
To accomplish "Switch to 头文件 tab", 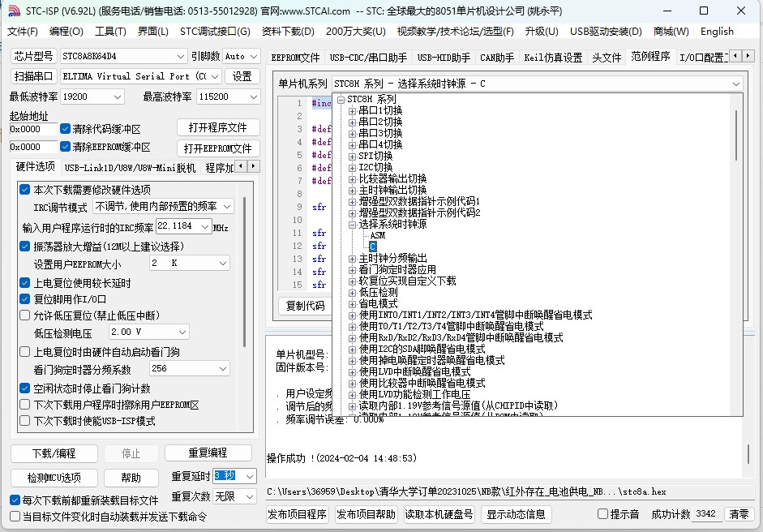I will pyautogui.click(x=607, y=58).
